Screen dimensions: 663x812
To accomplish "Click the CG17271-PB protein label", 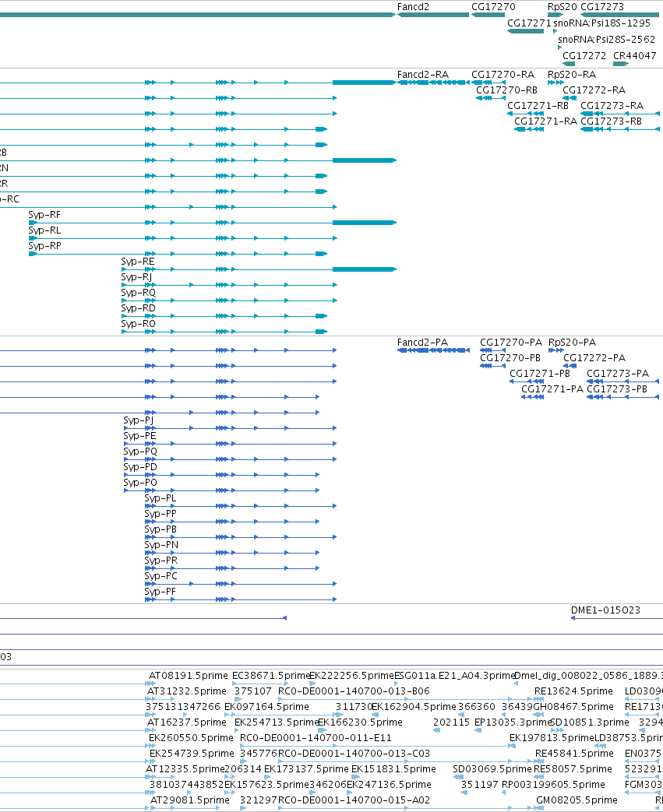I will click(x=540, y=374).
